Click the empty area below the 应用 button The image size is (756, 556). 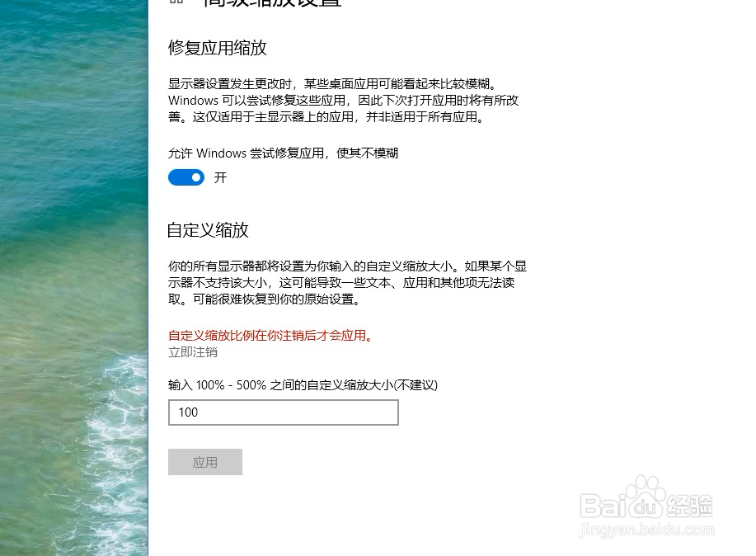(337, 516)
